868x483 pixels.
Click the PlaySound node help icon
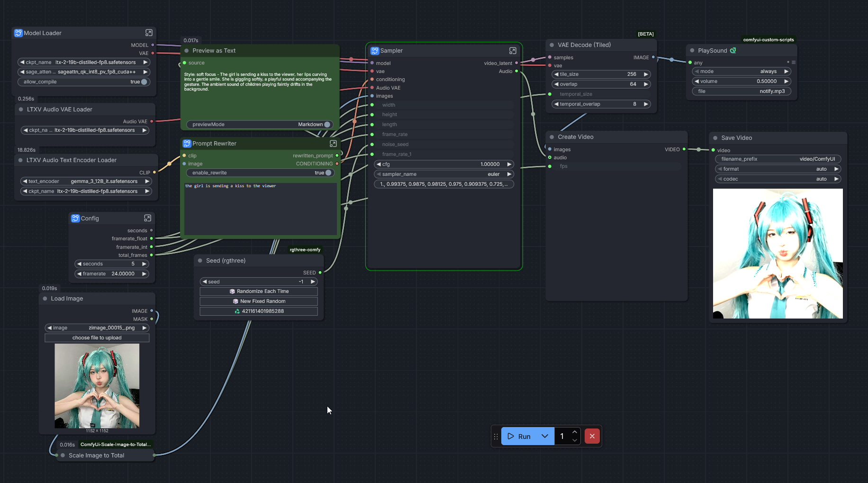(x=733, y=51)
